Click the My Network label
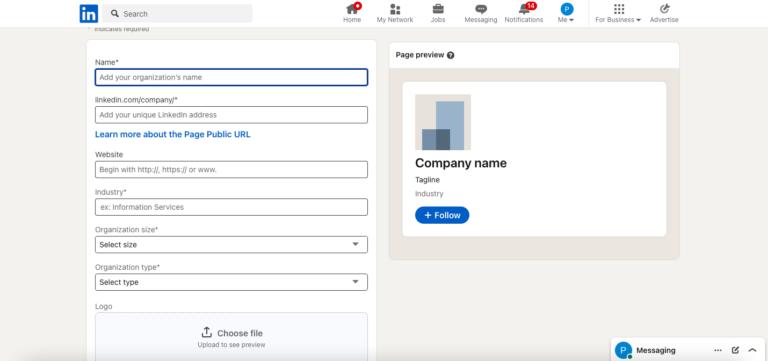Image resolution: width=768 pixels, height=361 pixels. coord(395,20)
